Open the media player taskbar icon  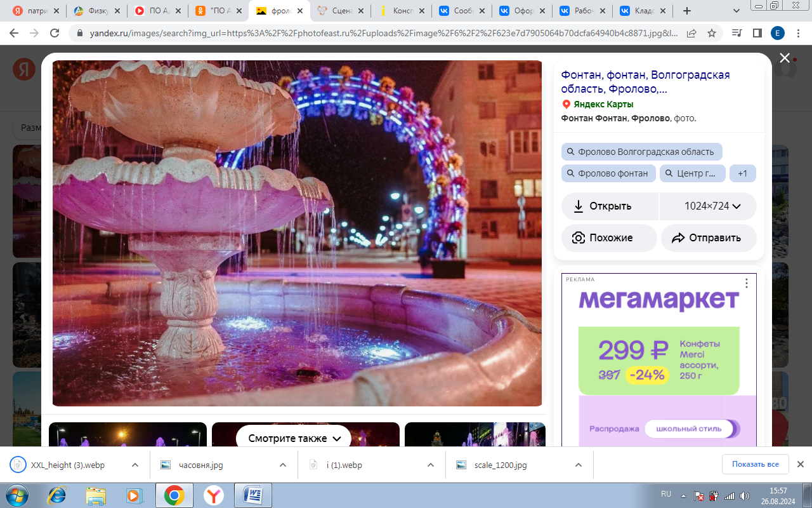[135, 495]
